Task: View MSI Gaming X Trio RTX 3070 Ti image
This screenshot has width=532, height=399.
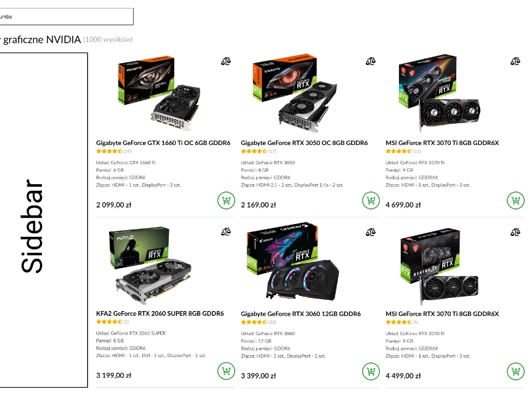Action: point(440,93)
